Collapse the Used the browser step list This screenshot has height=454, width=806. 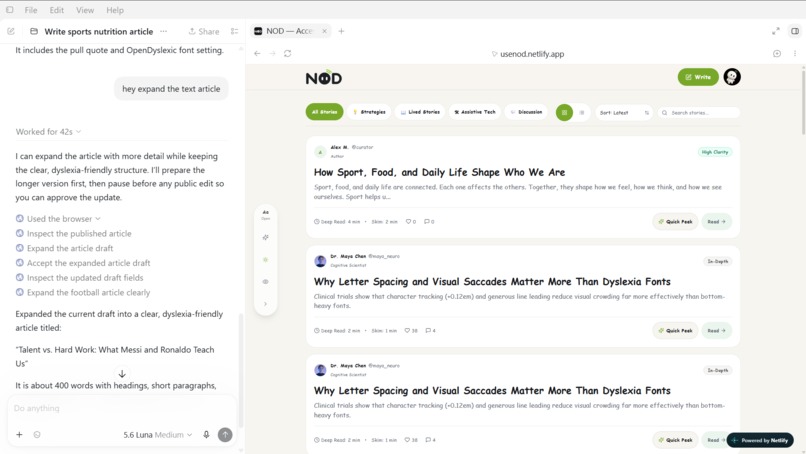(x=63, y=219)
